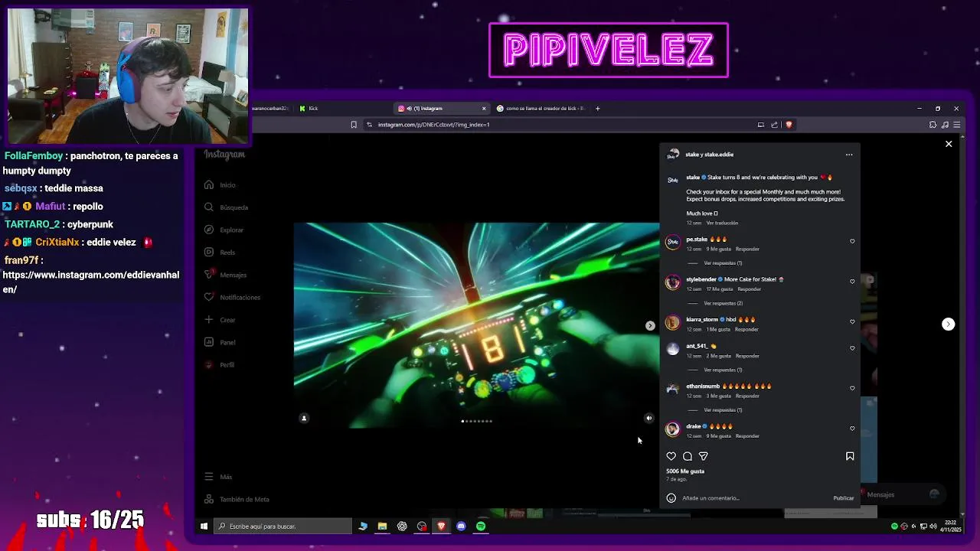Screen dimensions: 980x551
Task: Open post options three-dot menu
Action: point(849,155)
